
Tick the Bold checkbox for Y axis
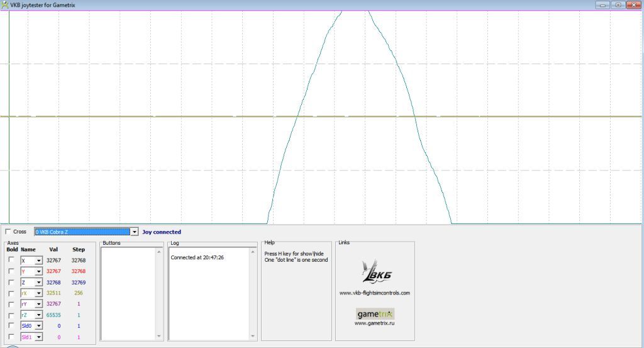11,271
